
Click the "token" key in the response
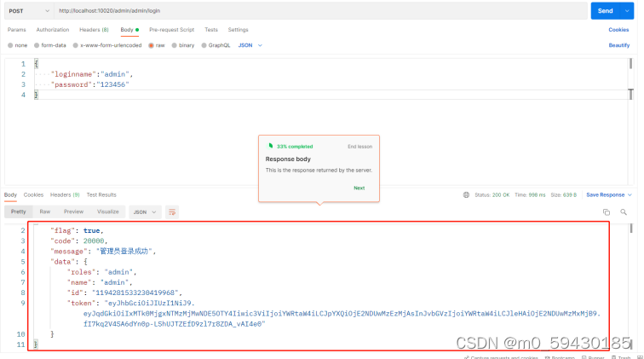coord(79,303)
